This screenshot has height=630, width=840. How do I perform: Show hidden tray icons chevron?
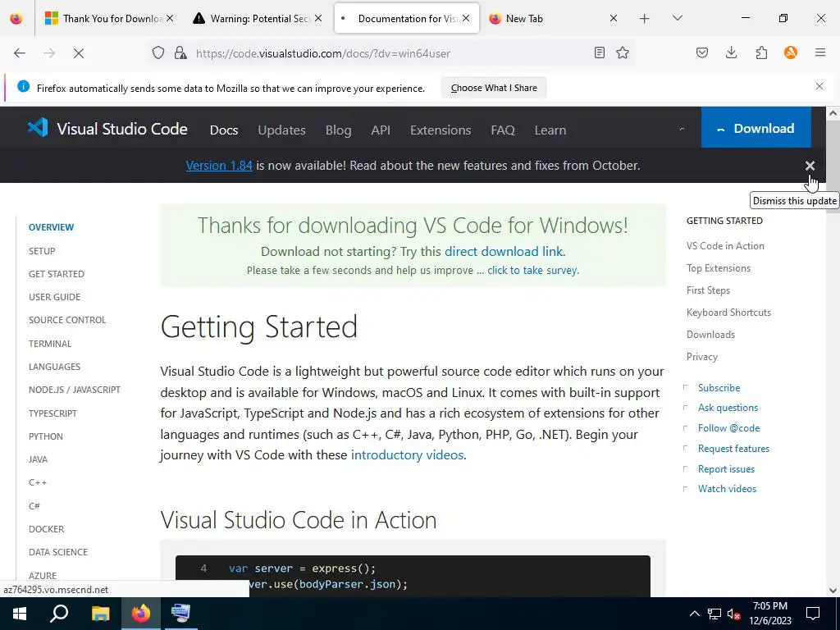[694, 614]
